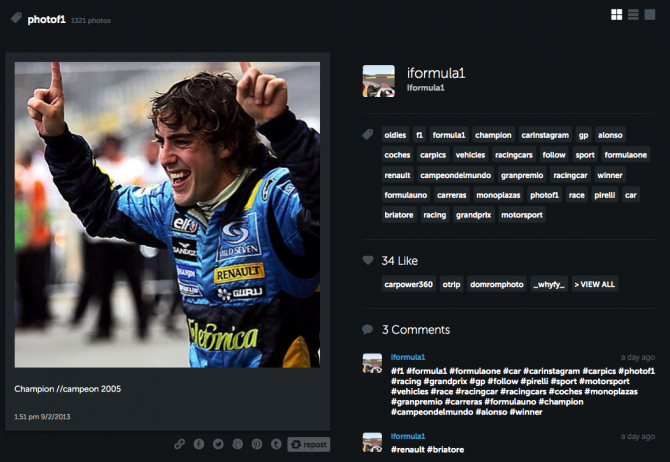This screenshot has height=462, width=670.
Task: Open iformula1 profile avatar at top
Action: click(379, 81)
